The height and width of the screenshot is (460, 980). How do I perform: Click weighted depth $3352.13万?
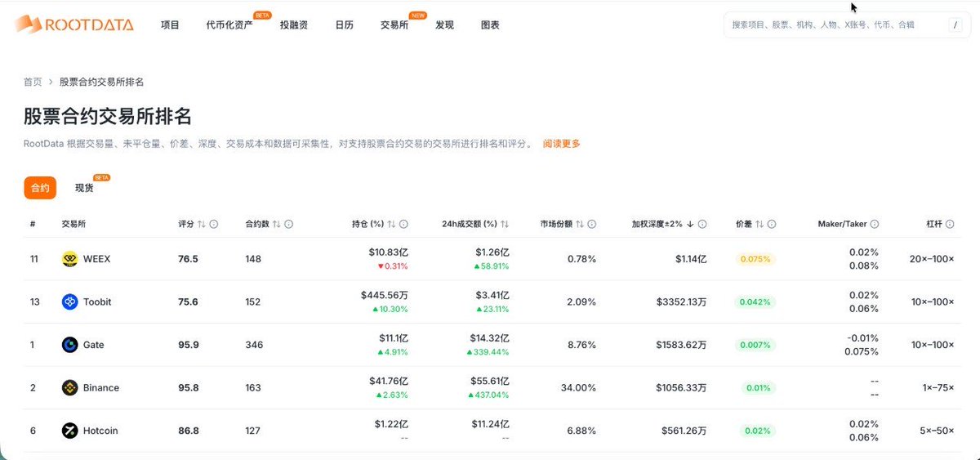(681, 301)
